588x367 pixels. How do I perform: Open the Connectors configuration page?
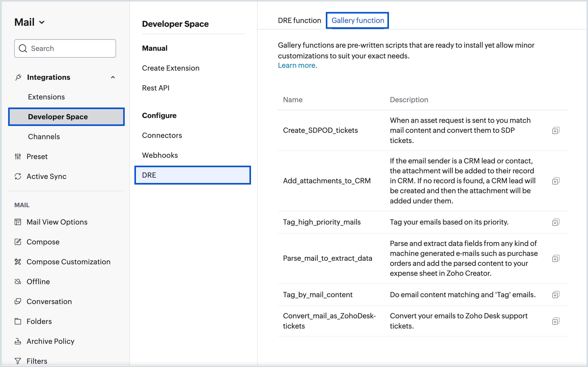[x=162, y=135]
